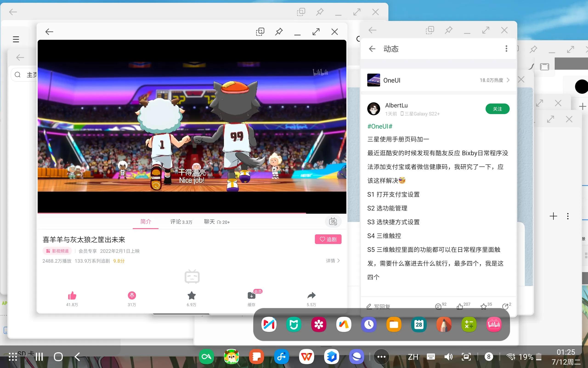This screenshot has width=588, height=368.
Task: Tap the 缓存 download icon
Action: pos(252,296)
